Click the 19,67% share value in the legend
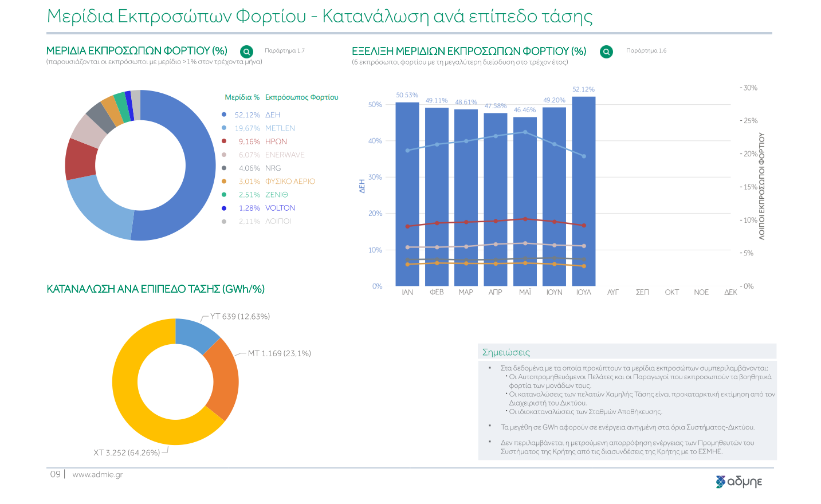Image resolution: width=821 pixels, height=504 pixels. (x=248, y=128)
